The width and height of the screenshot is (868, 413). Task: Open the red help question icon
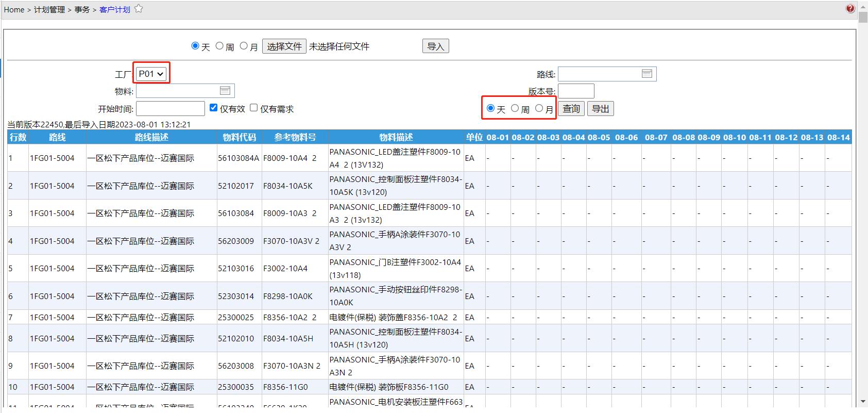click(850, 8)
